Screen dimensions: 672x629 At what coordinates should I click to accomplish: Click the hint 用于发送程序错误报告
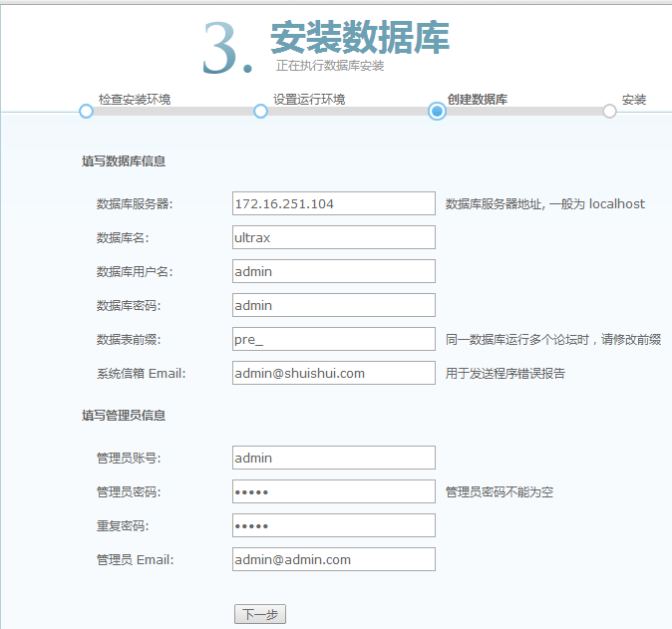click(505, 374)
